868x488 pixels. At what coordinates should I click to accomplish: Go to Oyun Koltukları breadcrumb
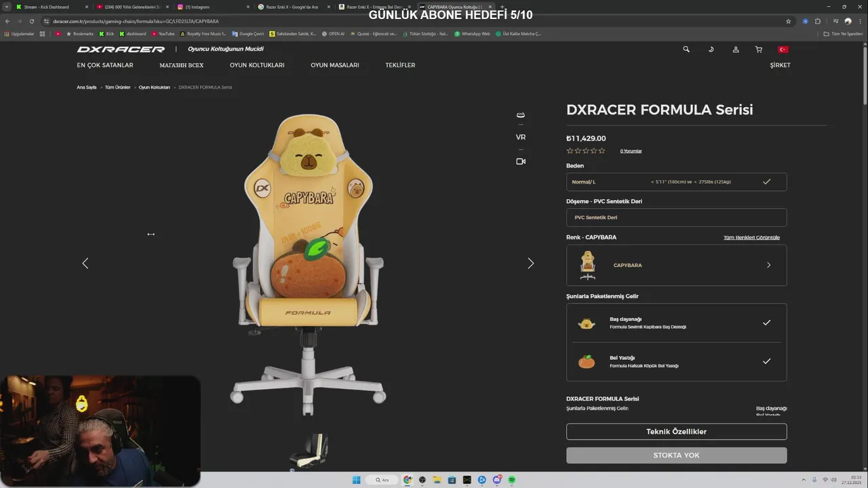click(155, 87)
